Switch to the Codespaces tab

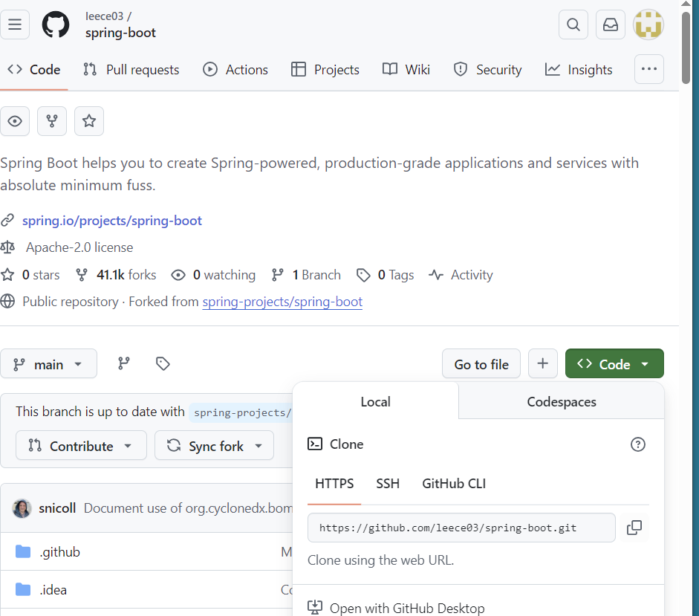(x=562, y=401)
